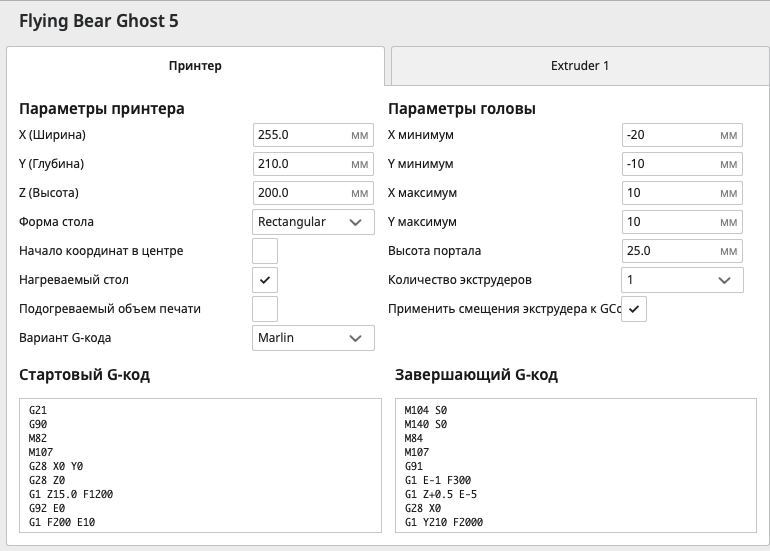Viewport: 770px width, 551px height.
Task: Click inside the Завершающий G-код text area
Action: pos(576,466)
